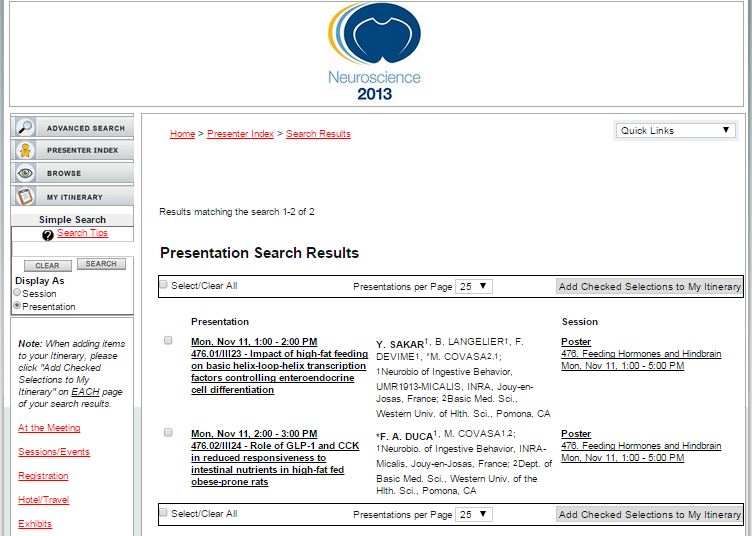Viewport: 752px width, 536px height.
Task: Toggle the top Select/Clear All checkbox
Action: [164, 285]
